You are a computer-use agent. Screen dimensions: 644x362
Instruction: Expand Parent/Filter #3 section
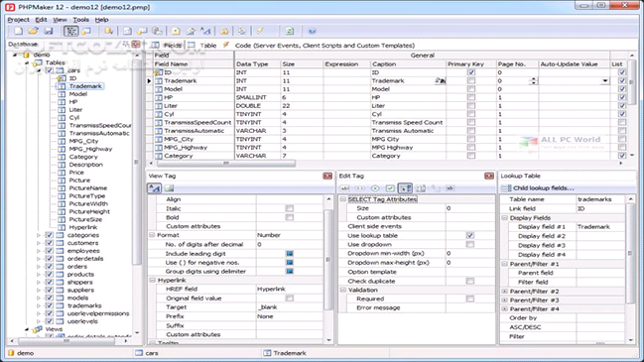(x=505, y=301)
